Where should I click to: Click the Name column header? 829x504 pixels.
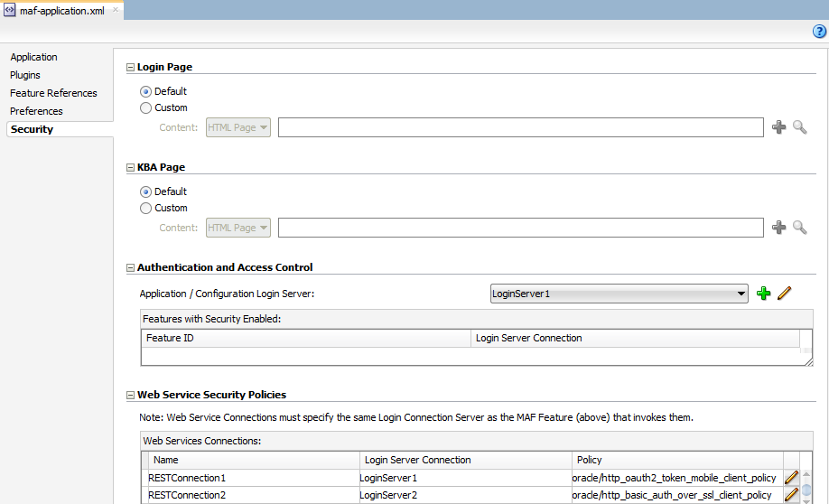tap(253, 460)
